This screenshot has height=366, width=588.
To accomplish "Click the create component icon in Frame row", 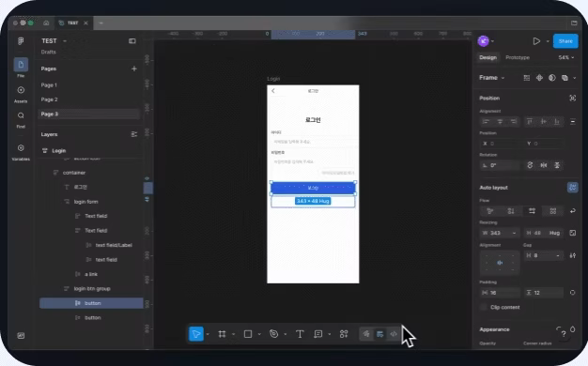I will (539, 78).
